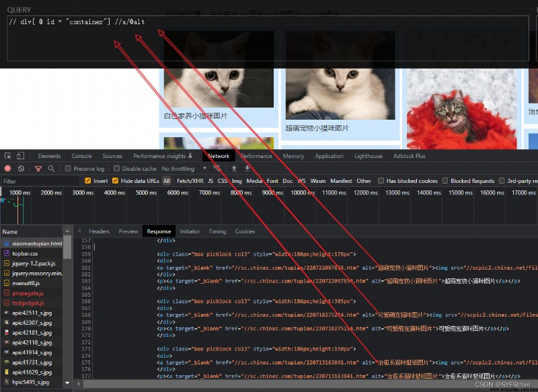The width and height of the screenshot is (538, 392).
Task: Open the Console tab
Action: point(81,156)
